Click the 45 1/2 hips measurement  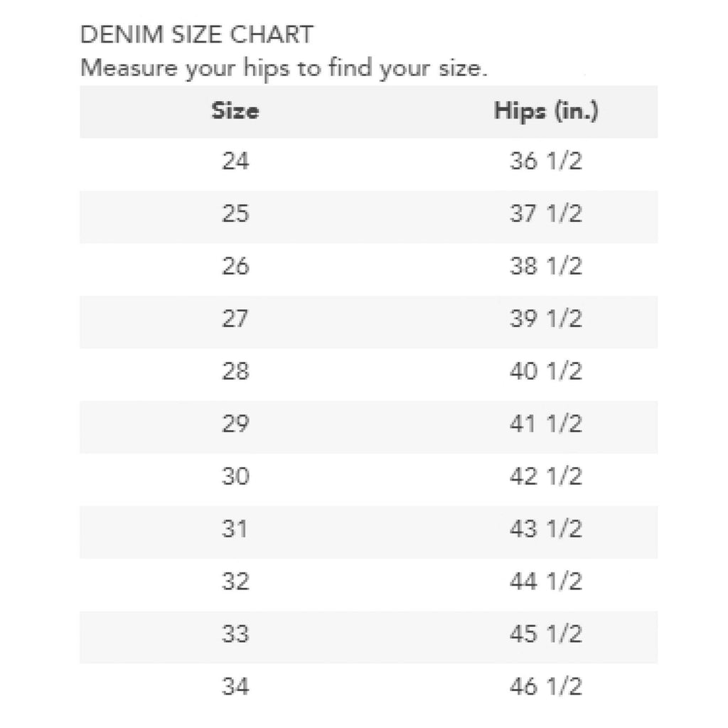(545, 634)
